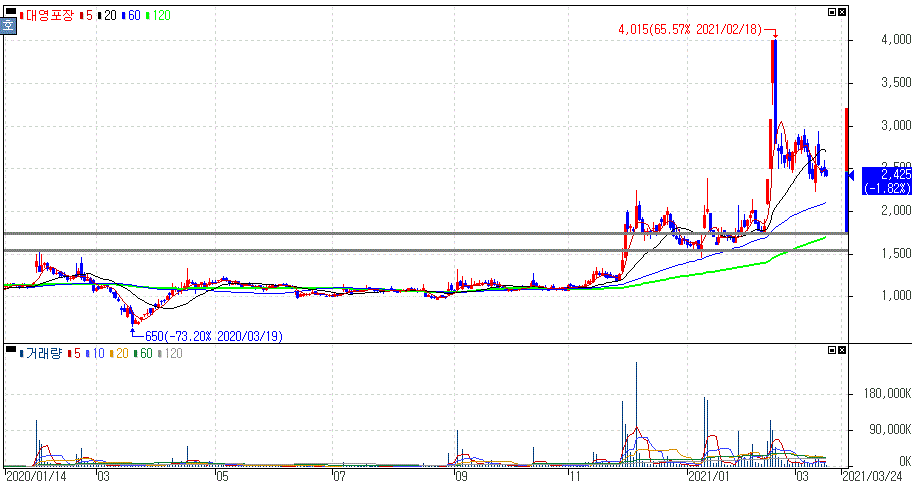The image size is (912, 482).
Task: Click the upper gray horizontal trend line
Action: pos(426,233)
